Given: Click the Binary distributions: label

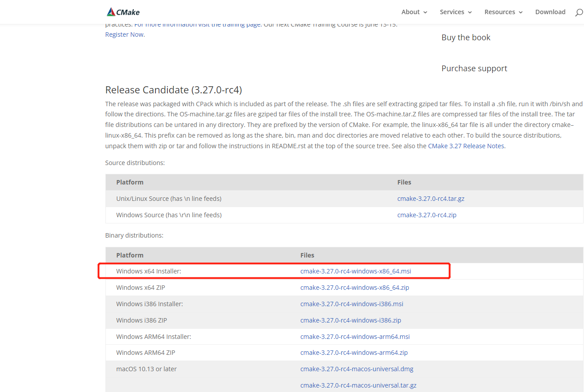Looking at the screenshot, I should point(134,235).
